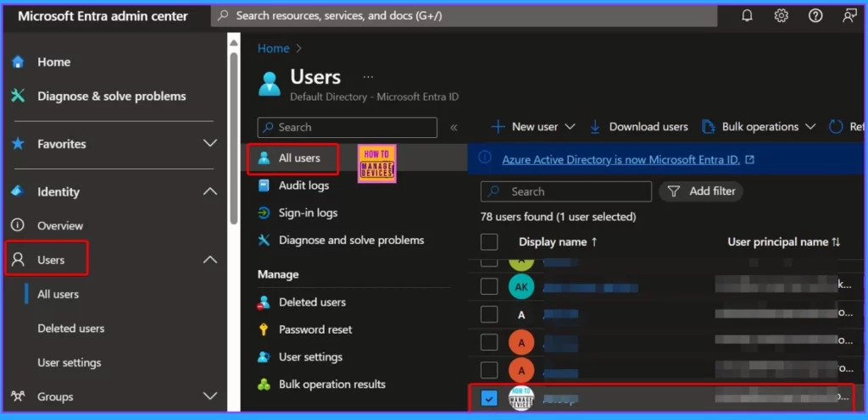Select All users under sidebar Users
868x420 pixels.
[x=58, y=294]
